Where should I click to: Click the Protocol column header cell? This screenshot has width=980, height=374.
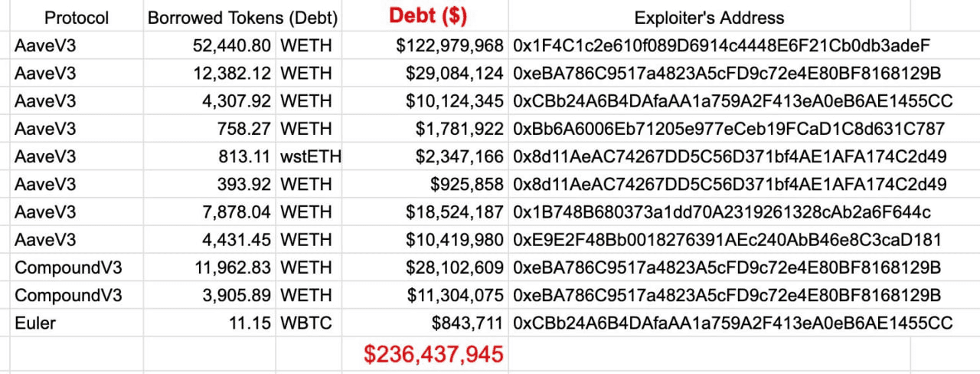pyautogui.click(x=77, y=17)
